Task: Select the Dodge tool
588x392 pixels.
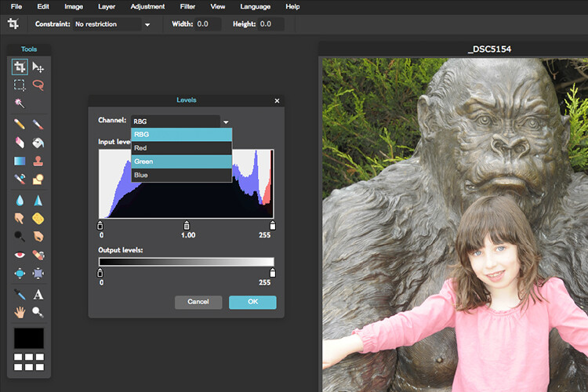Action: 20,236
